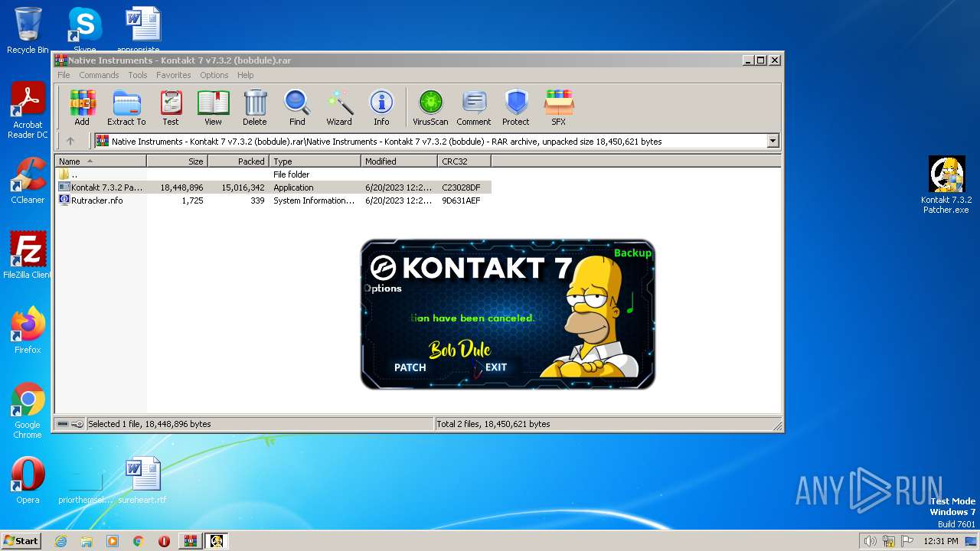Switch to WinRAR taskbar button
This screenshot has width=980, height=551.
190,541
